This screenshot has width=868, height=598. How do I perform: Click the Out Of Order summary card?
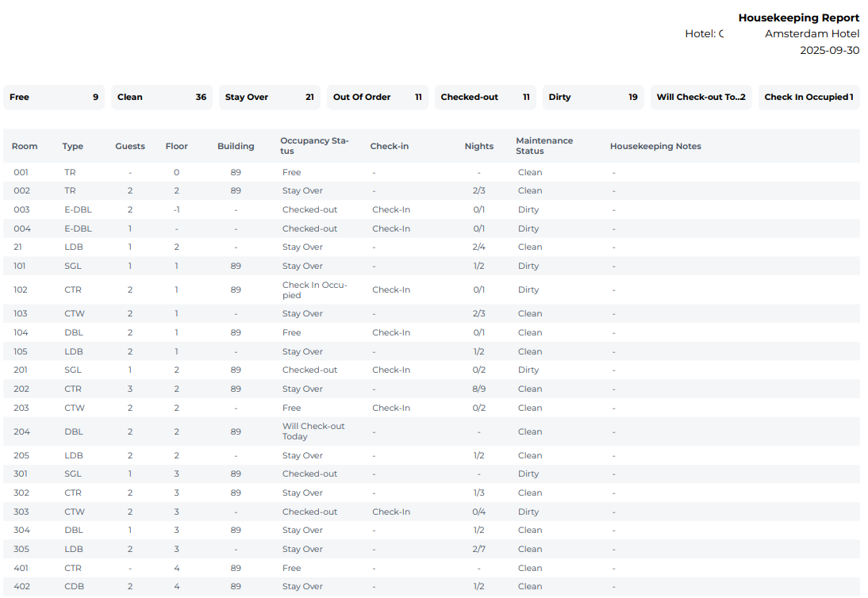pyautogui.click(x=378, y=97)
